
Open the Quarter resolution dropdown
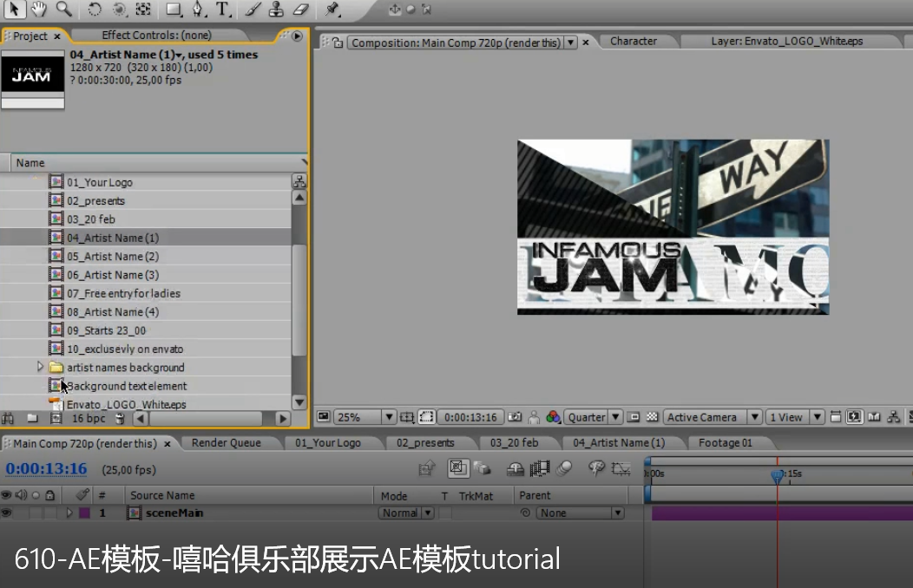[614, 417]
